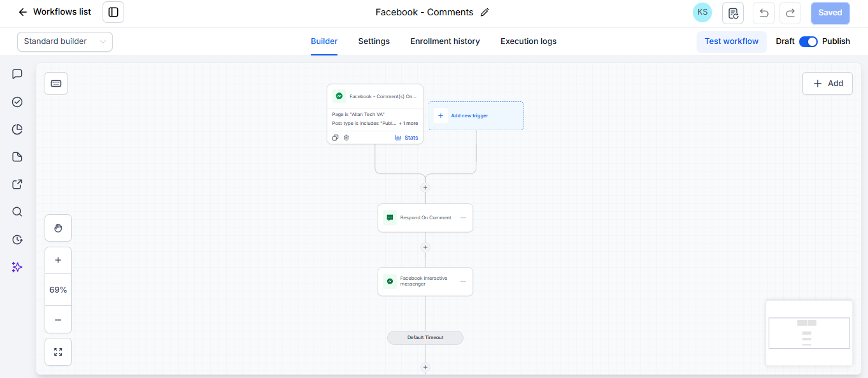868x378 pixels.
Task: Edit workflow name with pencil icon
Action: [485, 12]
